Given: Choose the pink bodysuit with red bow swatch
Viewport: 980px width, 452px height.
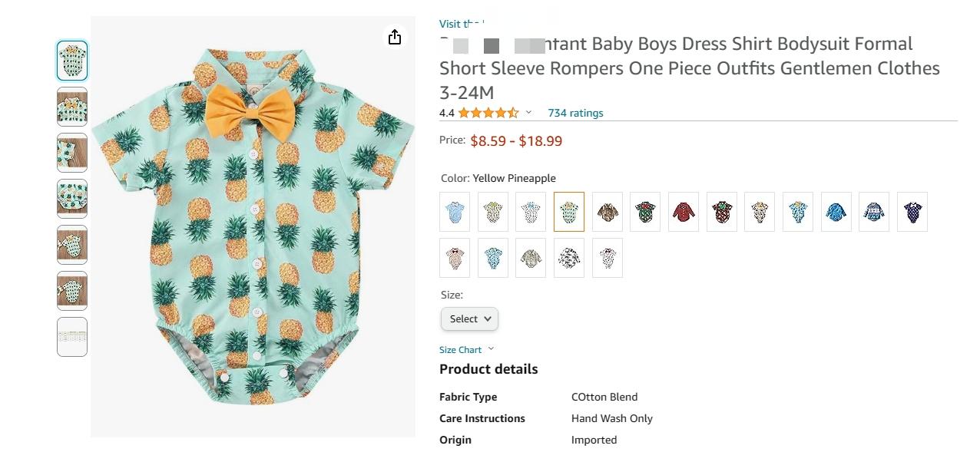Looking at the screenshot, I should pos(455,258).
